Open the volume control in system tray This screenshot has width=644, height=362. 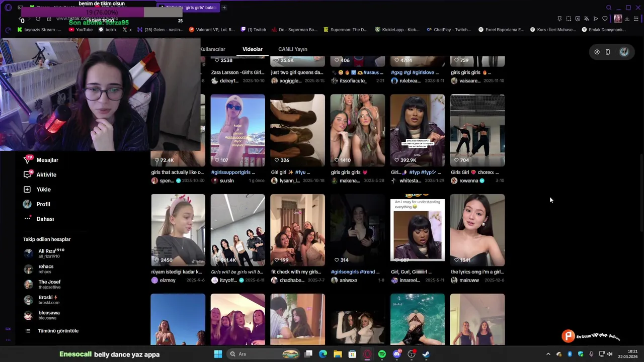point(610,354)
